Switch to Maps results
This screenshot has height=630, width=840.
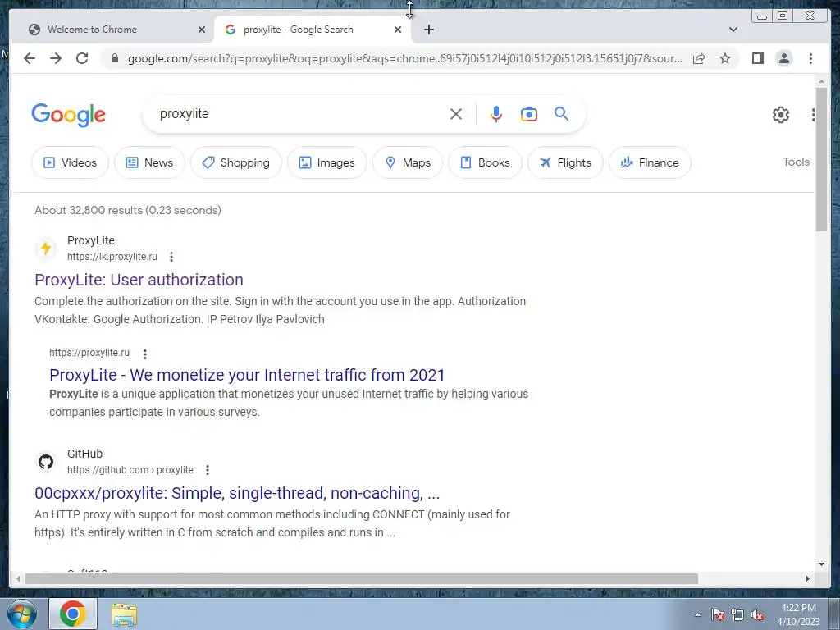[x=408, y=162]
